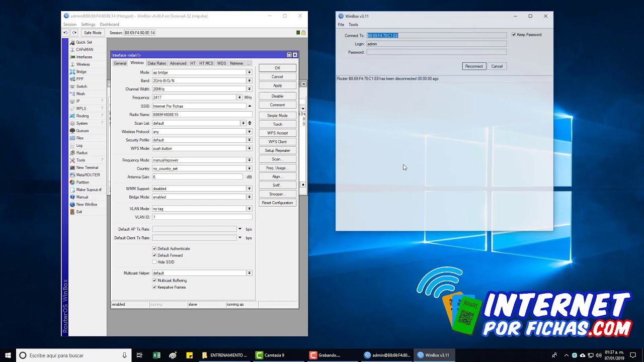
Task: Open the Session menu
Action: [x=70, y=24]
